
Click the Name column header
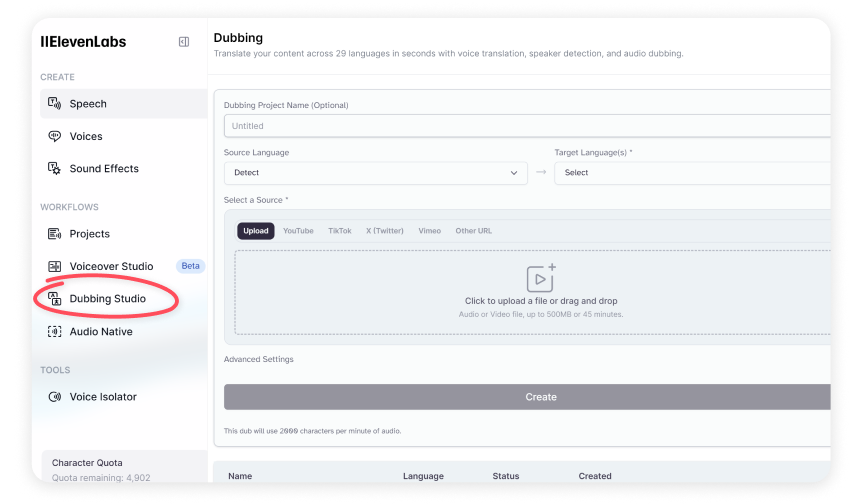click(240, 476)
